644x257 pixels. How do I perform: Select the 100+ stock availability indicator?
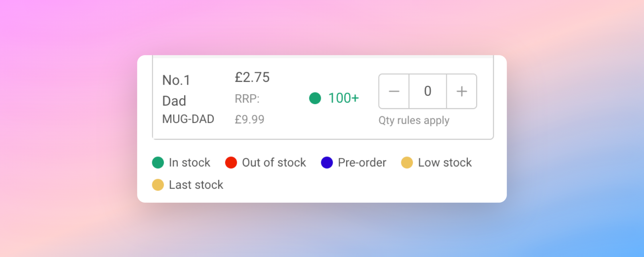[343, 98]
